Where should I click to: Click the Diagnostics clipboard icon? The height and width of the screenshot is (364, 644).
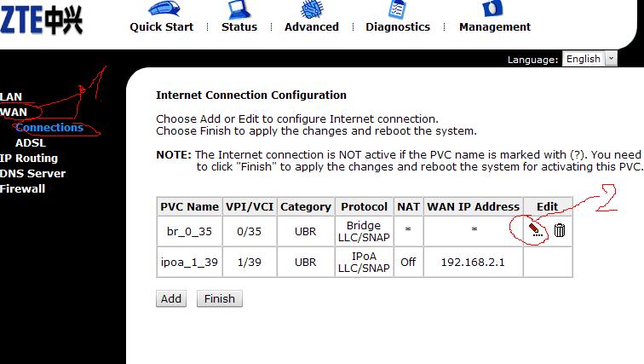[397, 9]
